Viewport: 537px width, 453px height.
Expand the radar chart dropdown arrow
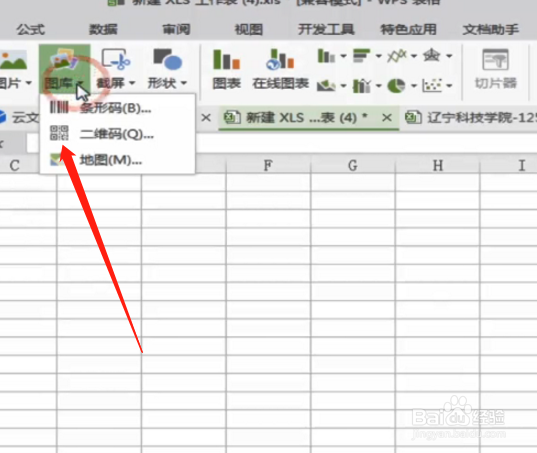(449, 56)
